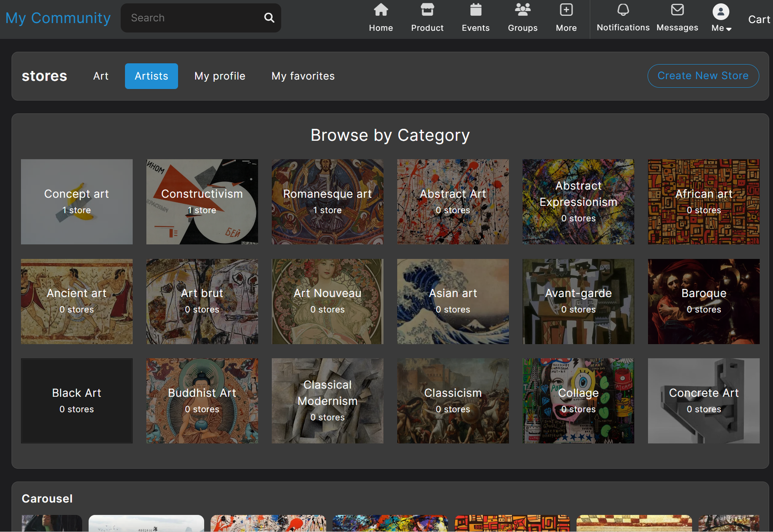Open the Events calendar icon
The width and height of the screenshot is (773, 532).
[475, 10]
